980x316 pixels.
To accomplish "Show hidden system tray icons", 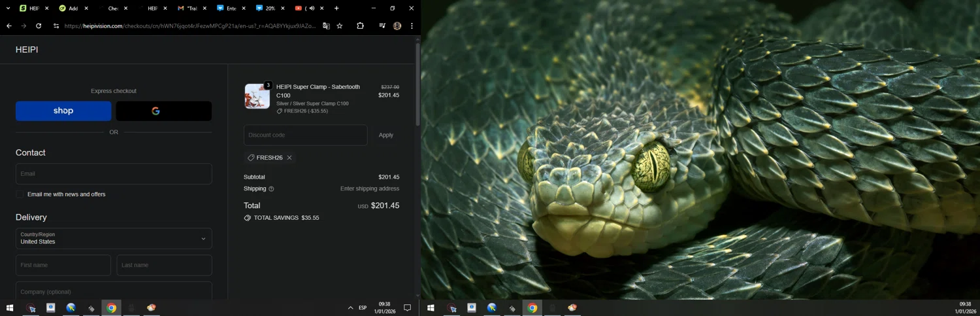I will [350, 307].
